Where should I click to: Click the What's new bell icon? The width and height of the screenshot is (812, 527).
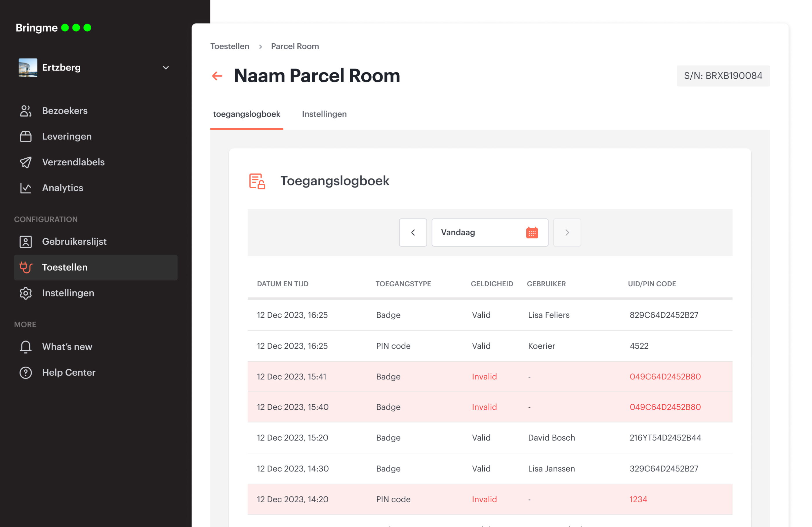(x=26, y=347)
